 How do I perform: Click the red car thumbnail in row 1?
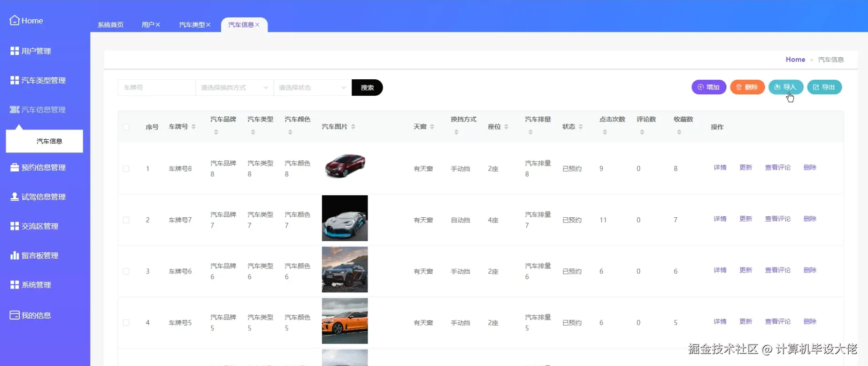tap(345, 166)
